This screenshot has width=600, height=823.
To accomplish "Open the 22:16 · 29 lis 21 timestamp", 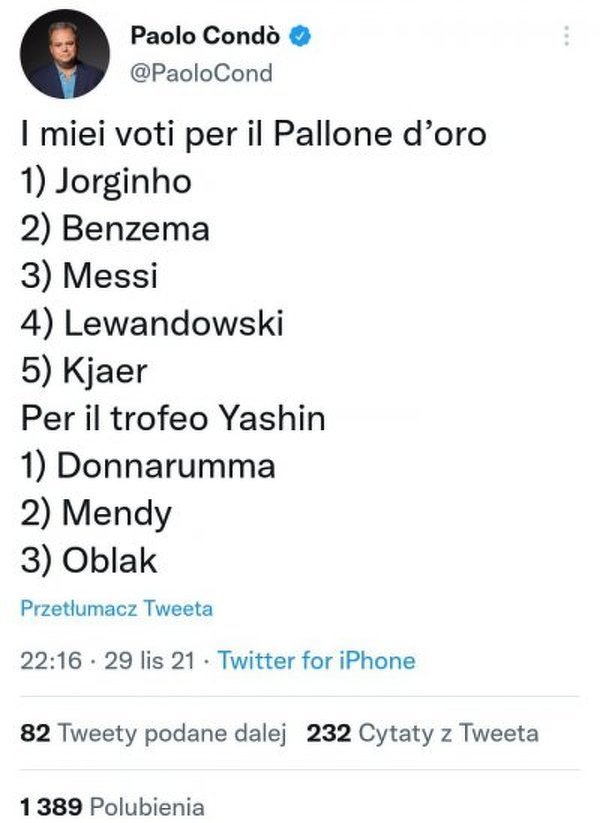I will coord(109,660).
